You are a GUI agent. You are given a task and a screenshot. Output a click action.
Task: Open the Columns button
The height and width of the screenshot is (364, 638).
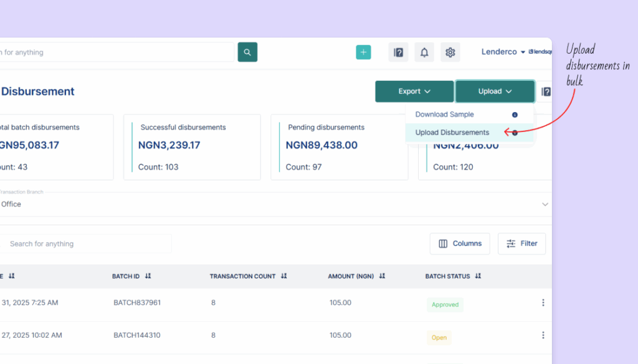[460, 244]
